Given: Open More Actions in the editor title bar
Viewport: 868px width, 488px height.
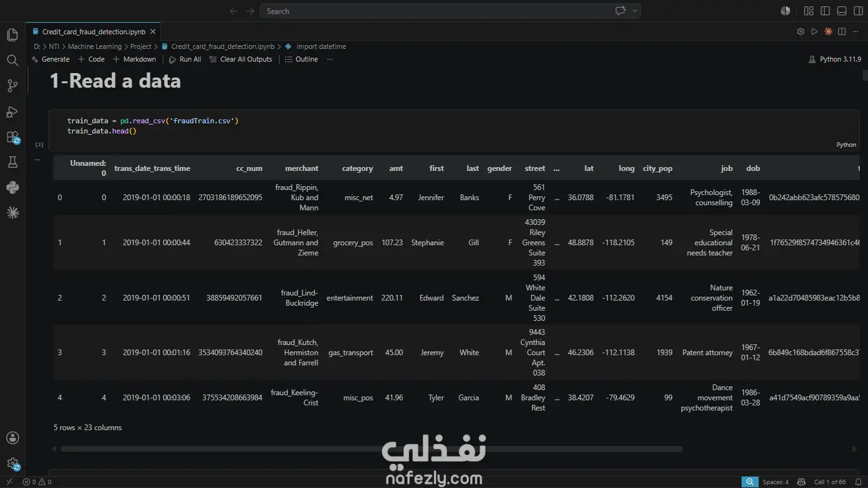Looking at the screenshot, I should 856,31.
